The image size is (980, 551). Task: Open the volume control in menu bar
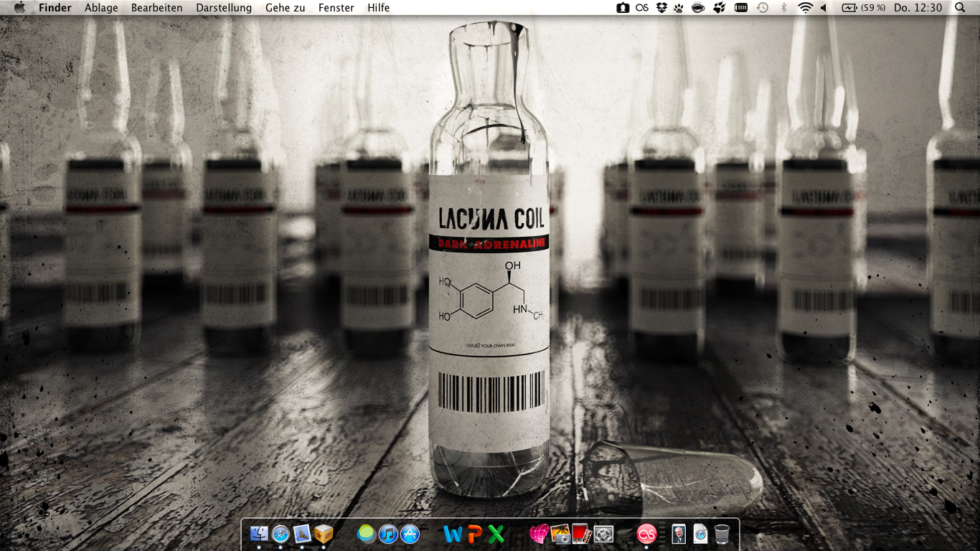[824, 8]
